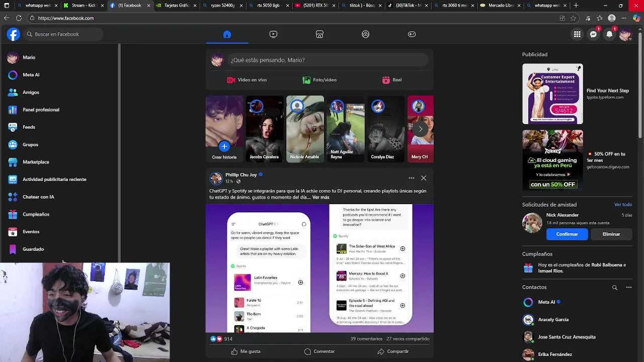Open Phillip Chu Joy profile name
This screenshot has width=644, height=362.
(241, 175)
